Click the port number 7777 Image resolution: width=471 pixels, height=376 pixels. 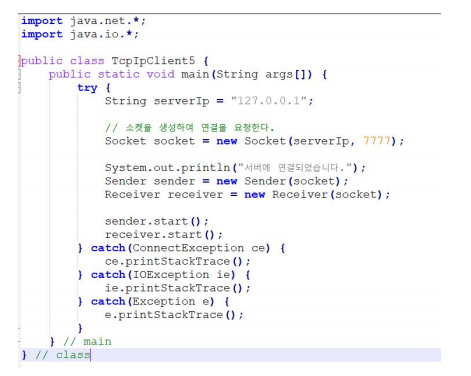(x=377, y=141)
